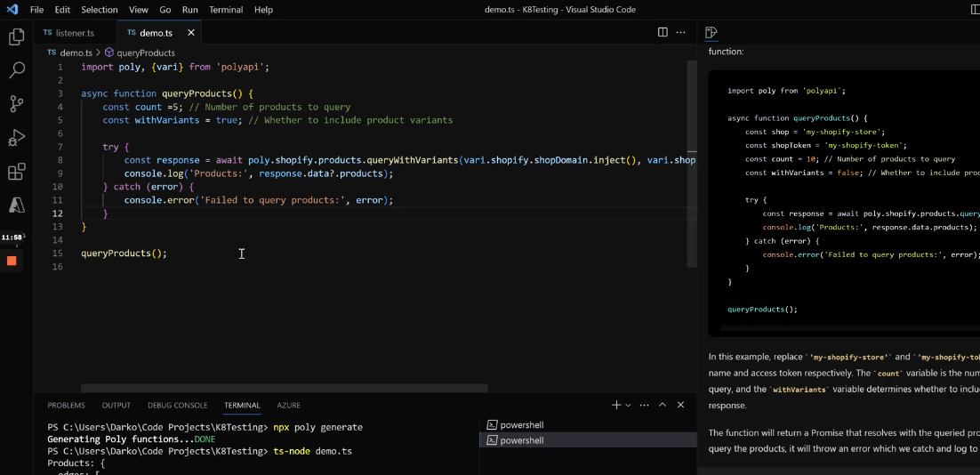
Task: Click the editor horizontal scrollbar
Action: [285, 388]
